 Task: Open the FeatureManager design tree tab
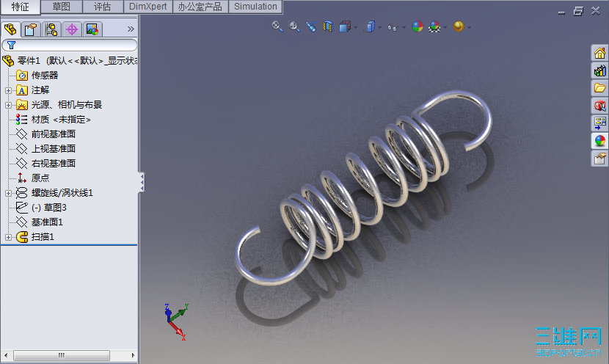coord(10,29)
